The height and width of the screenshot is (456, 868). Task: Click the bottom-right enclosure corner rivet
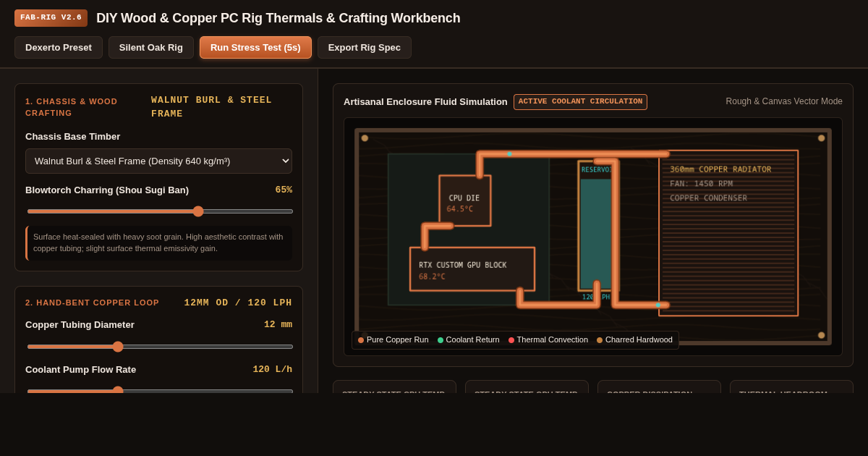(822, 335)
